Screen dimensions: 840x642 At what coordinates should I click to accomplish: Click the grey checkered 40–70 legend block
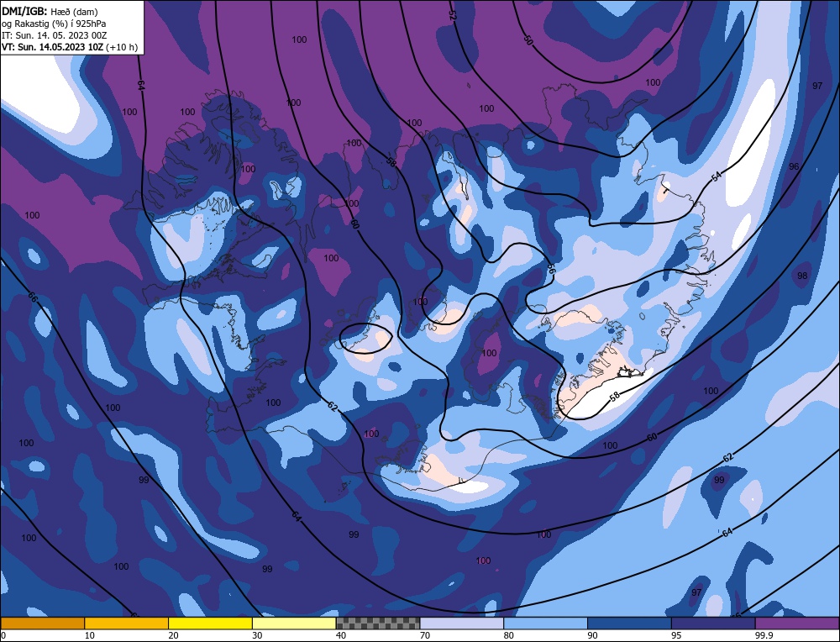[378, 623]
